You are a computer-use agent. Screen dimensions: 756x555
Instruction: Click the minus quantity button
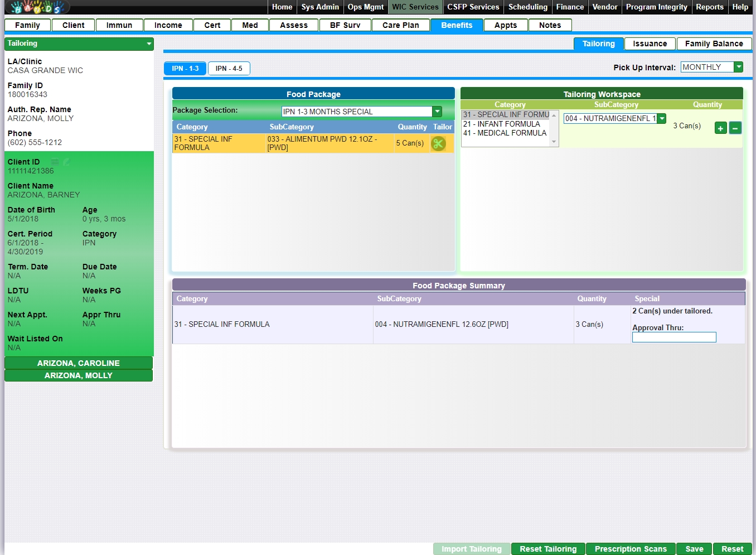pyautogui.click(x=735, y=128)
